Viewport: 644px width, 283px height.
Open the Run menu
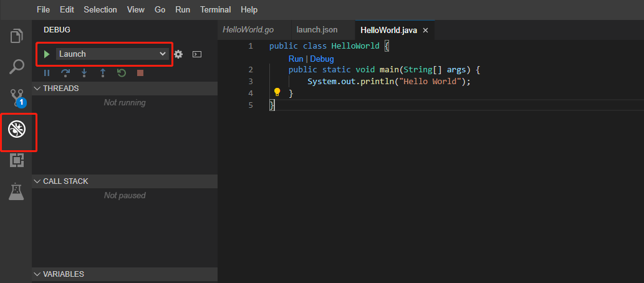click(x=183, y=9)
